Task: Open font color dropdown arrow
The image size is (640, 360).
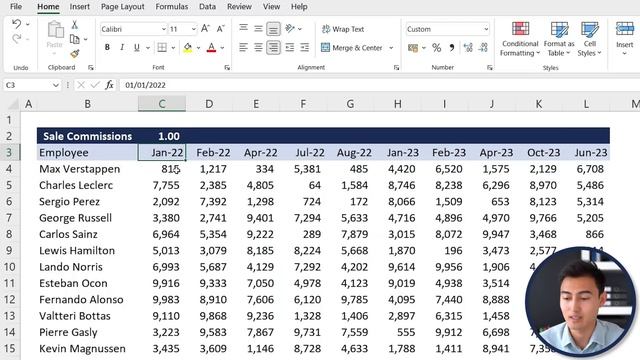Action: pos(222,48)
